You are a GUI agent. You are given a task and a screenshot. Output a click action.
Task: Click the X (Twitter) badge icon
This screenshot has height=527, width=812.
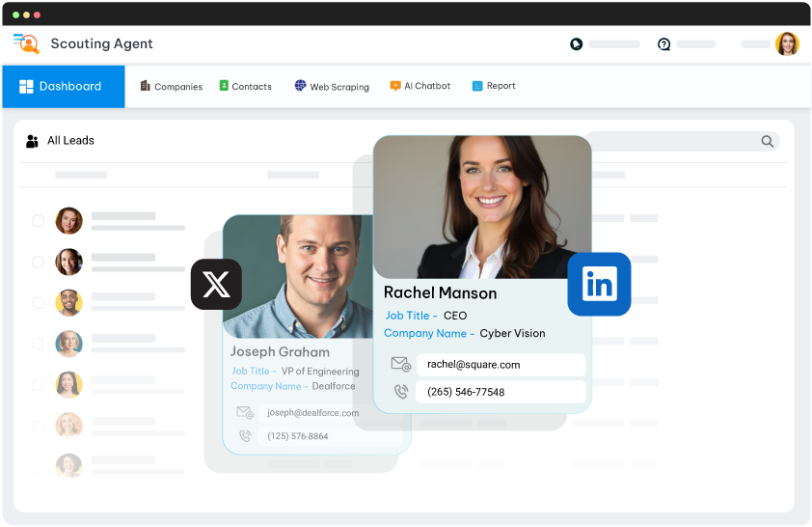click(216, 285)
